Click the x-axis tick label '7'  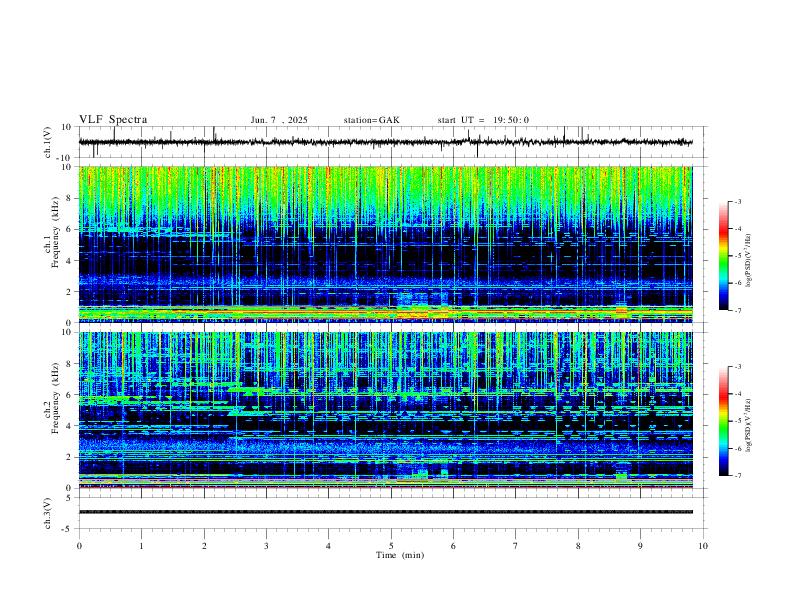pyautogui.click(x=516, y=546)
